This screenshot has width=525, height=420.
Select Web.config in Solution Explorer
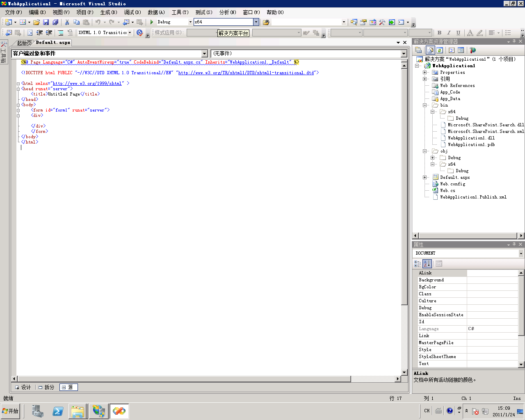point(452,184)
